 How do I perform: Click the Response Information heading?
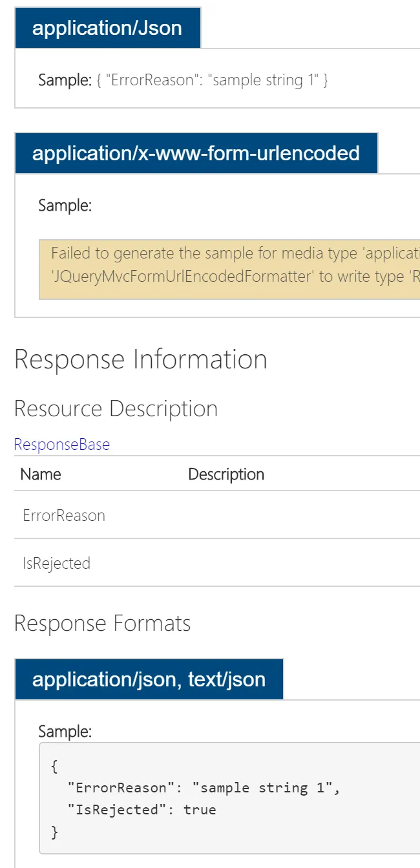(140, 359)
